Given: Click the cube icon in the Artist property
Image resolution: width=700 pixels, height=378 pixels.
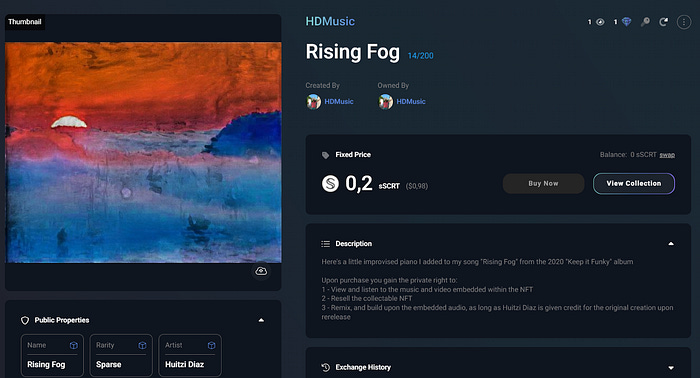Looking at the screenshot, I should tap(212, 345).
